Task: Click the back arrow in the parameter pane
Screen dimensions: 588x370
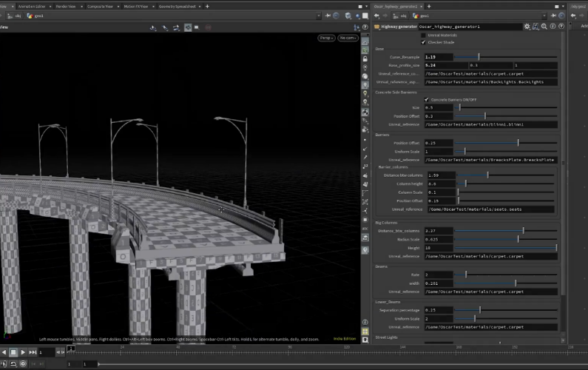Action: (x=377, y=16)
